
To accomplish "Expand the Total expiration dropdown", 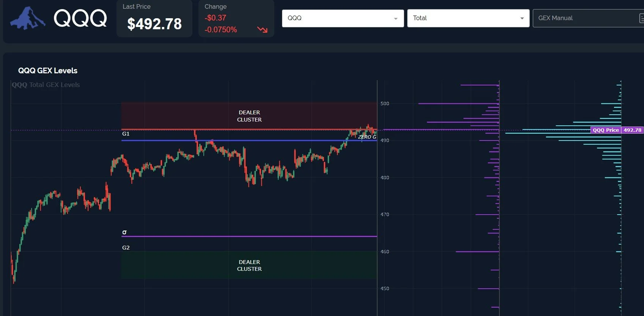I will [x=468, y=18].
